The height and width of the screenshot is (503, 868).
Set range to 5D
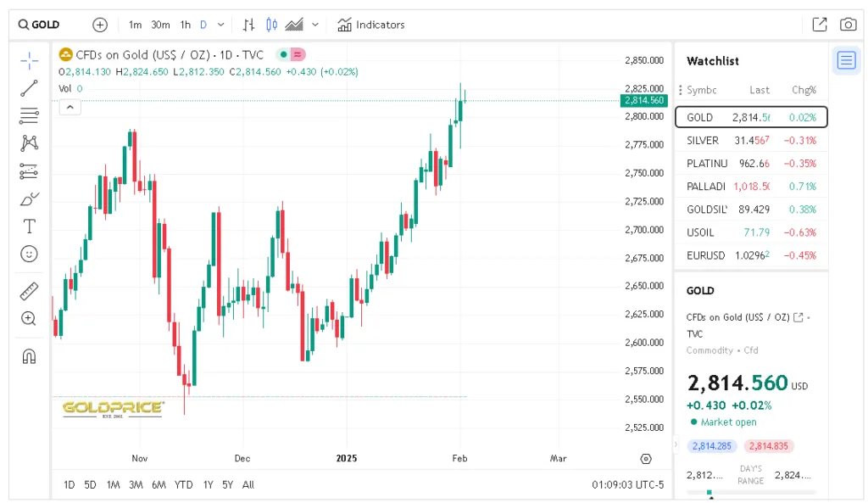[90, 484]
